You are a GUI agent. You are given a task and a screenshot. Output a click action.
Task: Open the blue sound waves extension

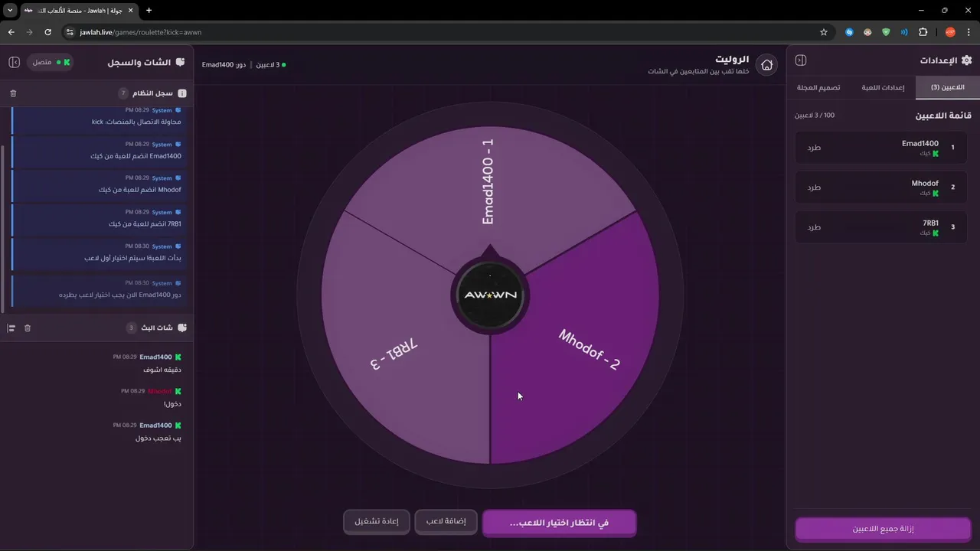904,32
